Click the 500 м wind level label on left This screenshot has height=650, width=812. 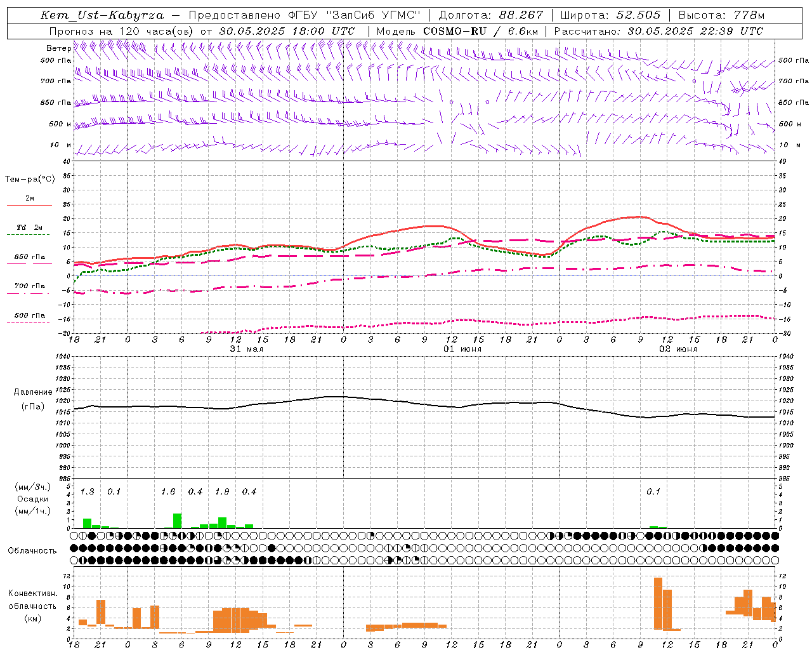click(60, 124)
